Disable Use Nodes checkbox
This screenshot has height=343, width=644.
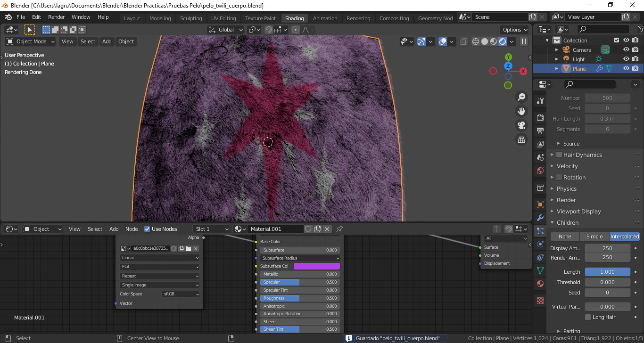(147, 229)
